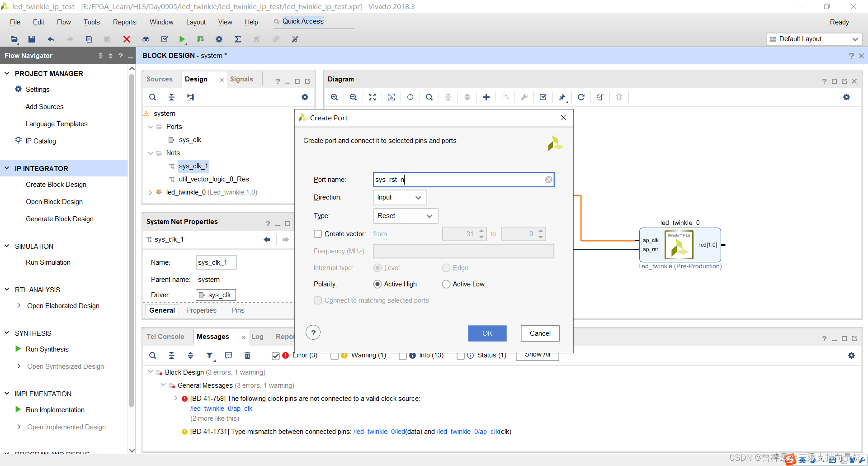Open Settings gear in the main toolbar

click(x=219, y=39)
